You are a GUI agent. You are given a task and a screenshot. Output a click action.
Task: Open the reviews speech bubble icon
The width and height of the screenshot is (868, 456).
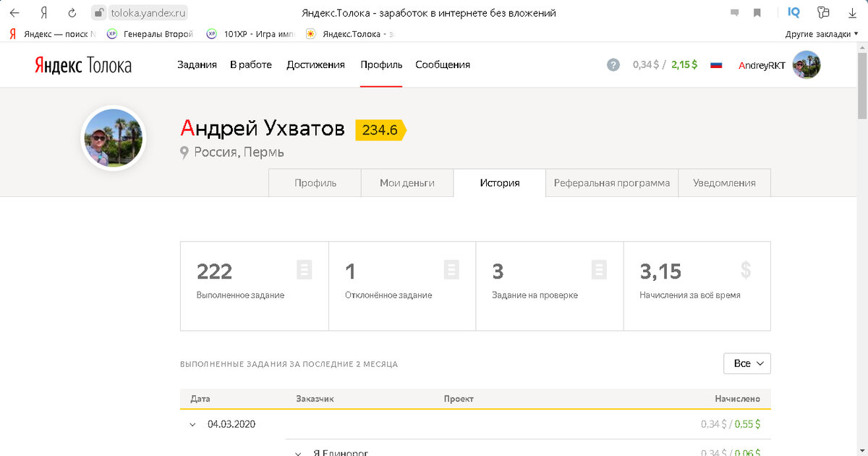735,13
